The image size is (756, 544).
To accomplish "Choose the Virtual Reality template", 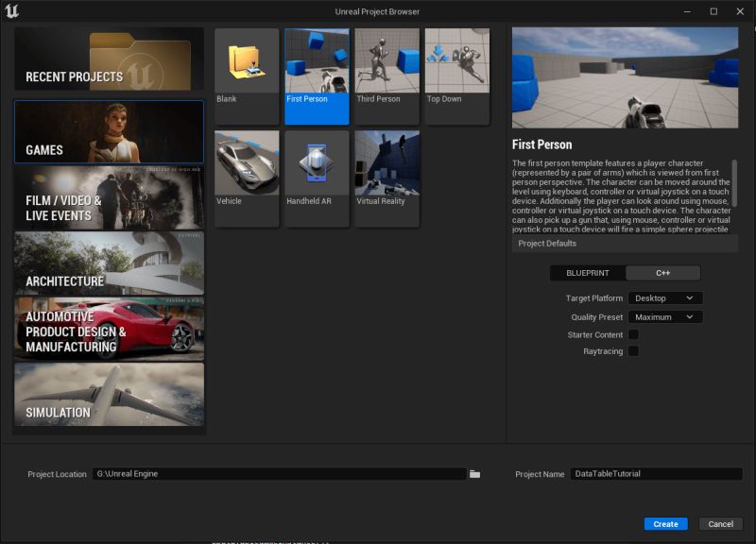I will point(386,175).
